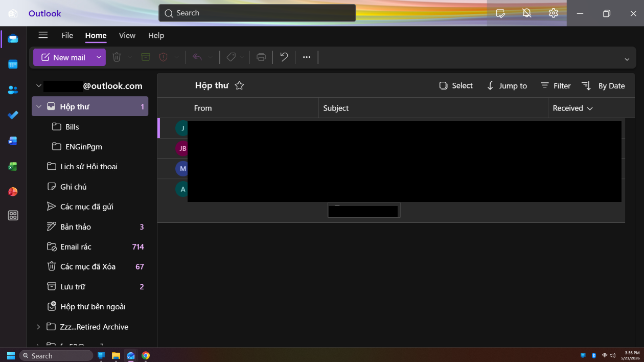Open the More apps grid icon
The height and width of the screenshot is (362, 644).
tap(13, 216)
